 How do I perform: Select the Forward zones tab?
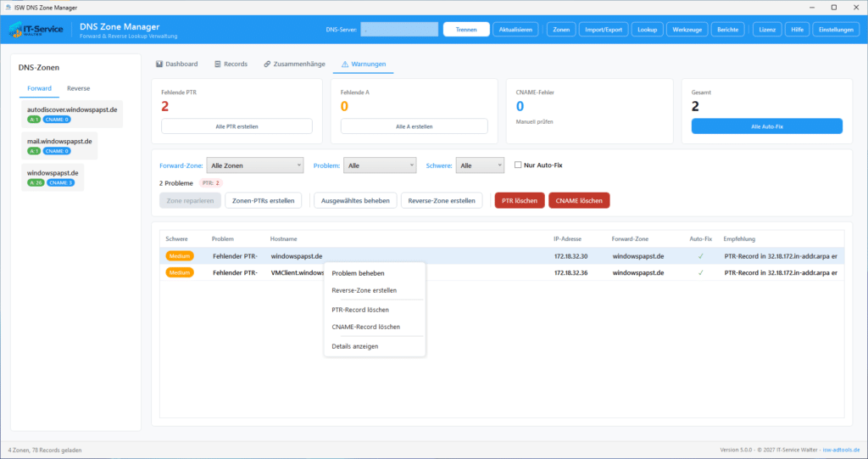[x=39, y=89]
